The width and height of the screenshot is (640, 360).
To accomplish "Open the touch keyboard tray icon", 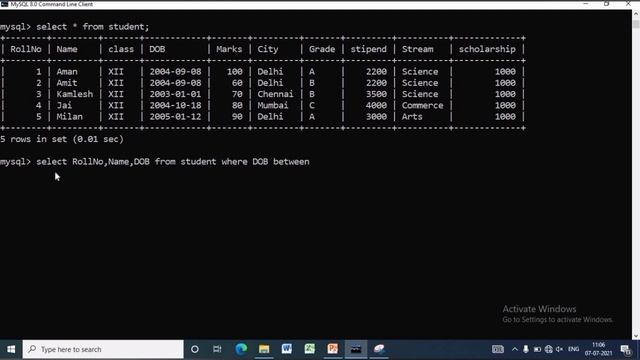I will click(x=498, y=349).
